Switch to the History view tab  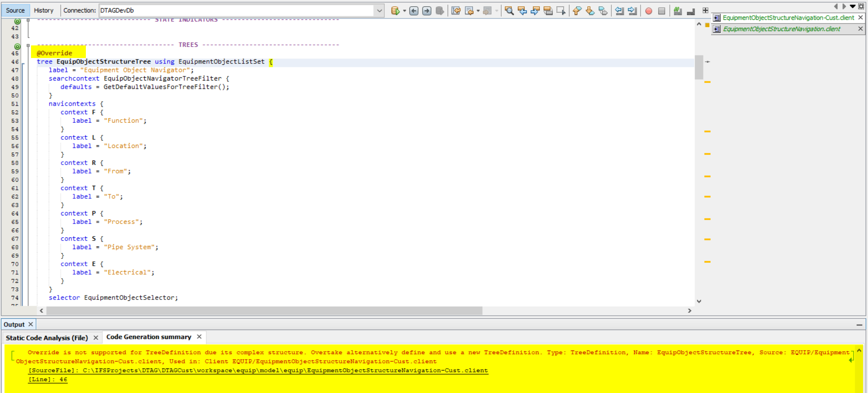44,10
